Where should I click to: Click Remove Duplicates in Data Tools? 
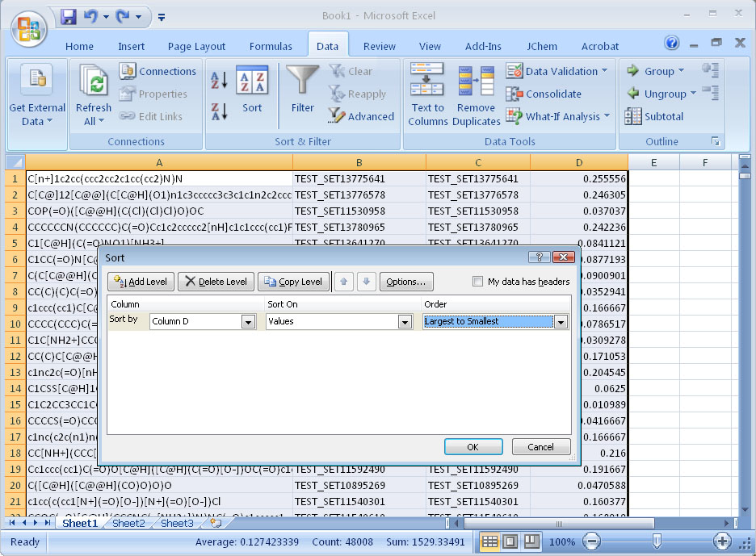[476, 96]
